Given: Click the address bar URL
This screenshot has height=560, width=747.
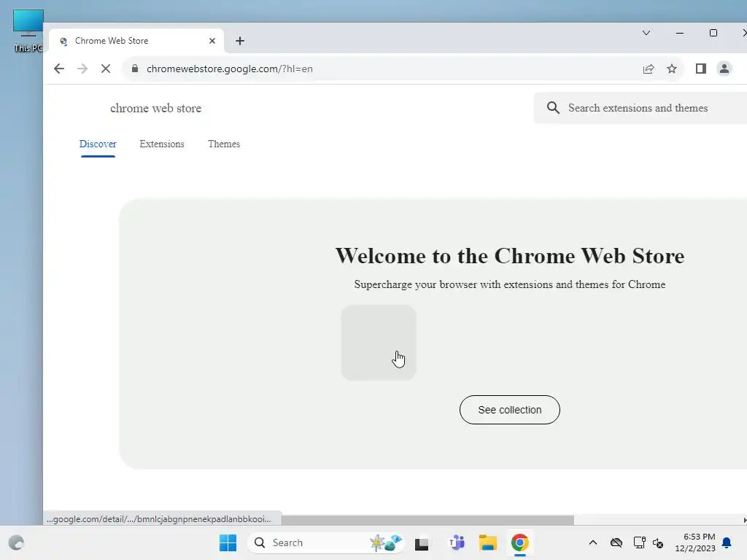Looking at the screenshot, I should [x=230, y=69].
